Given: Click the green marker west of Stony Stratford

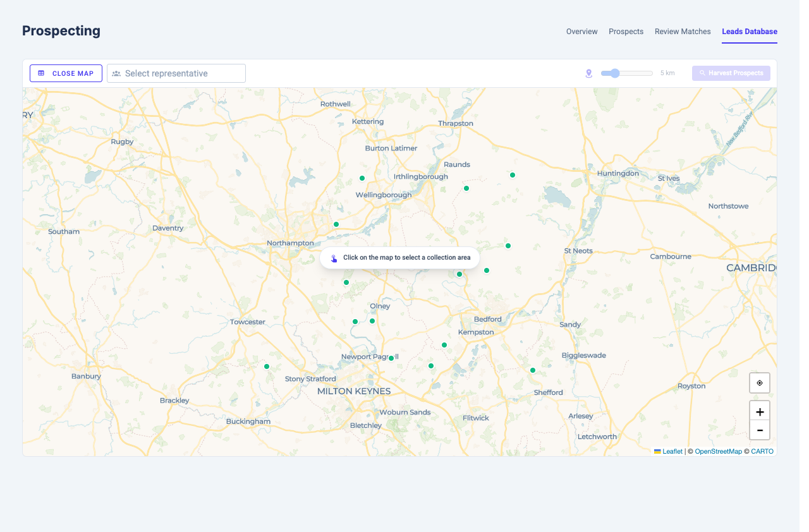Looking at the screenshot, I should coord(267,366).
